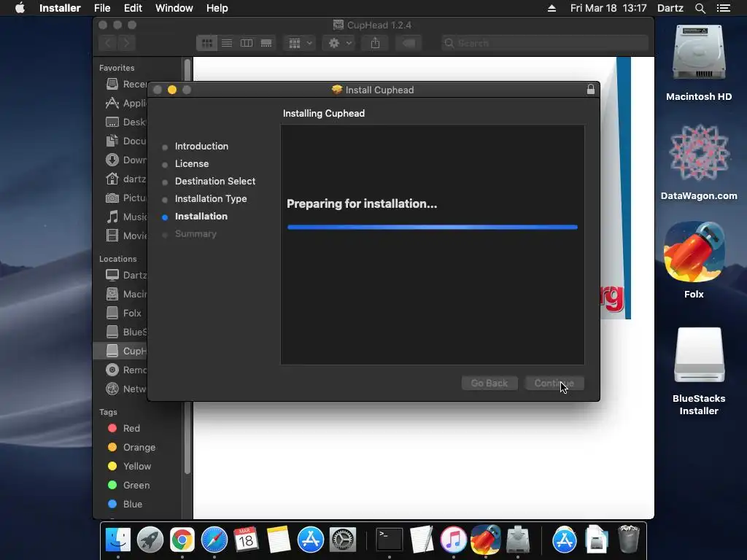Open DataWagon.com desktop icon
Screen dimensions: 747x560
698,162
